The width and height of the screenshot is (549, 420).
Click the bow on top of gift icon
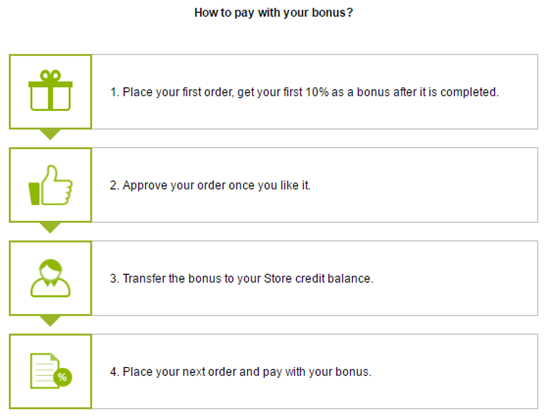[x=50, y=75]
